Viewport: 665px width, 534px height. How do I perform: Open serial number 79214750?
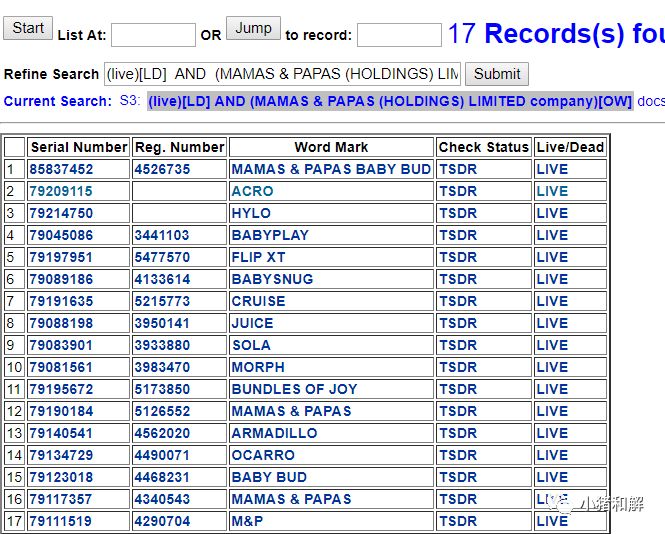[x=61, y=213]
